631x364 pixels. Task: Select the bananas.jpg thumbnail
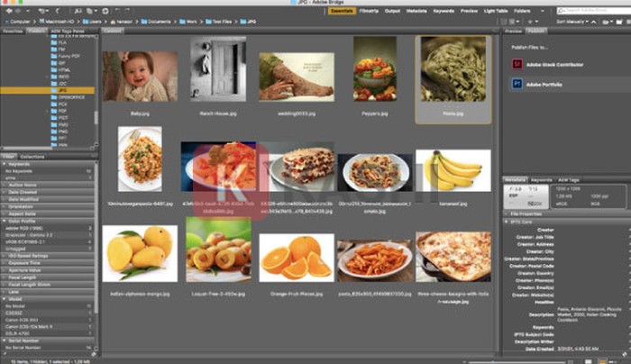click(x=453, y=170)
